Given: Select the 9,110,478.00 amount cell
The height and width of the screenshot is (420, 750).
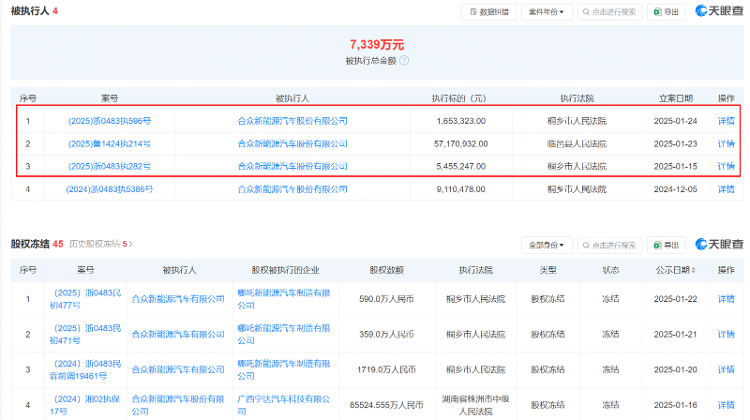Looking at the screenshot, I should click(x=461, y=189).
